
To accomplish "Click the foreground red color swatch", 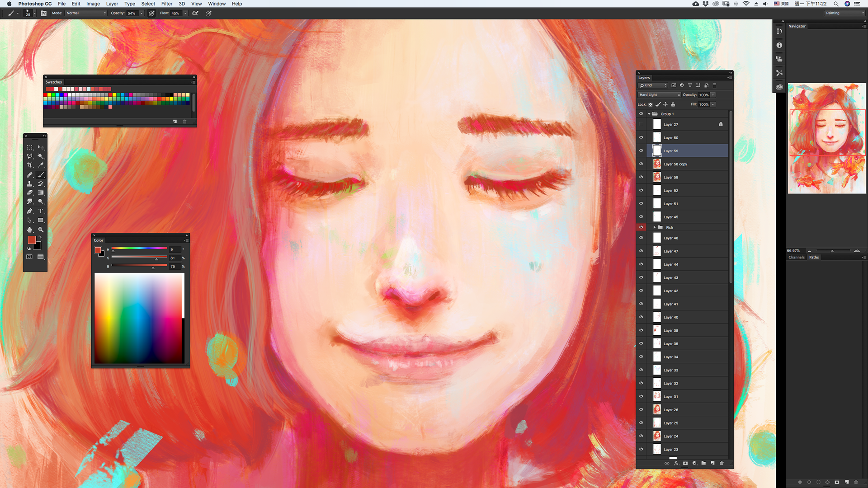I will [x=31, y=240].
